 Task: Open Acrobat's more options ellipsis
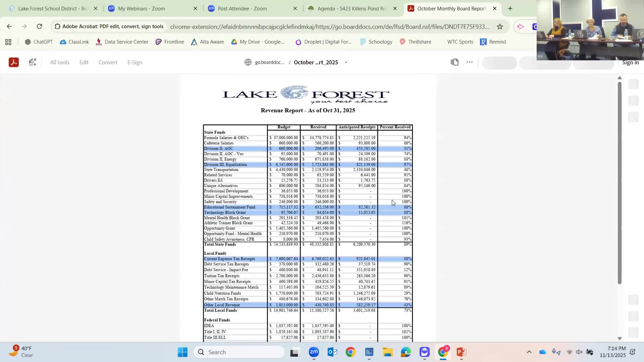pyautogui.click(x=469, y=62)
